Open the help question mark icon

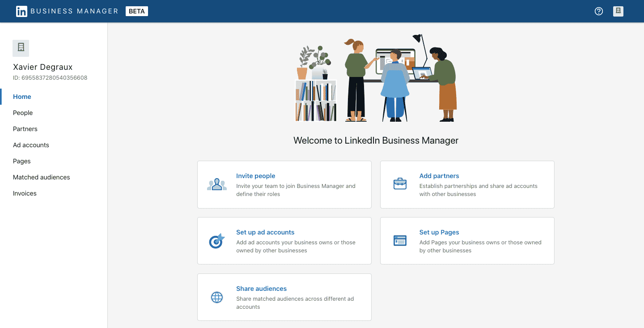599,11
